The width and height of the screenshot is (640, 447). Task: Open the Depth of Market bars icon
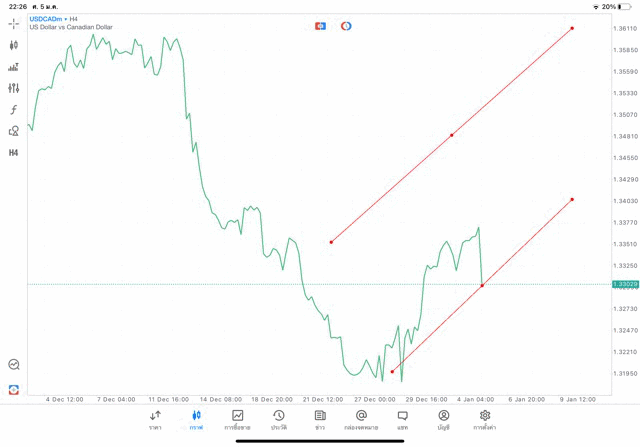[14, 67]
